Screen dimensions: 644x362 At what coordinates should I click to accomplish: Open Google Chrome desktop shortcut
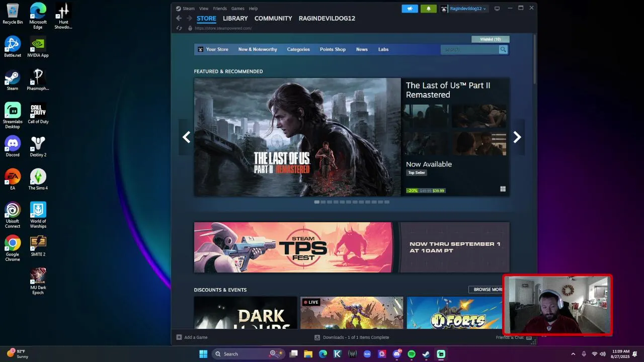[13, 248]
